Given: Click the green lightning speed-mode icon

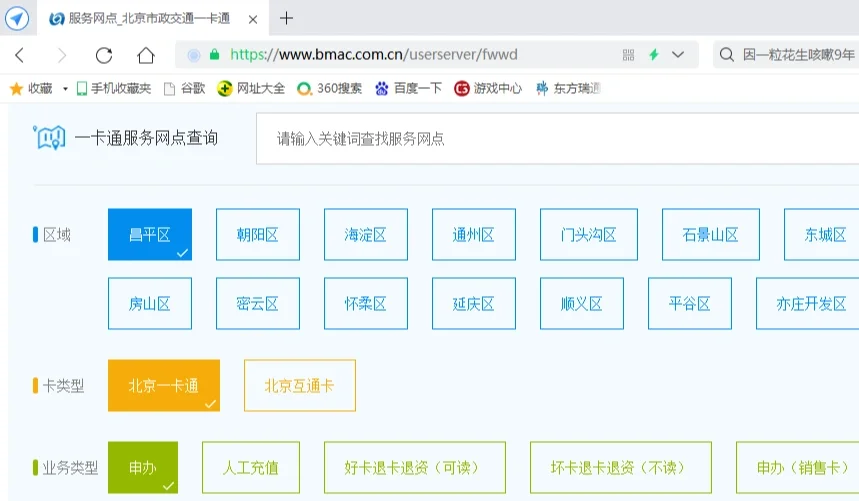Looking at the screenshot, I should 654,55.
